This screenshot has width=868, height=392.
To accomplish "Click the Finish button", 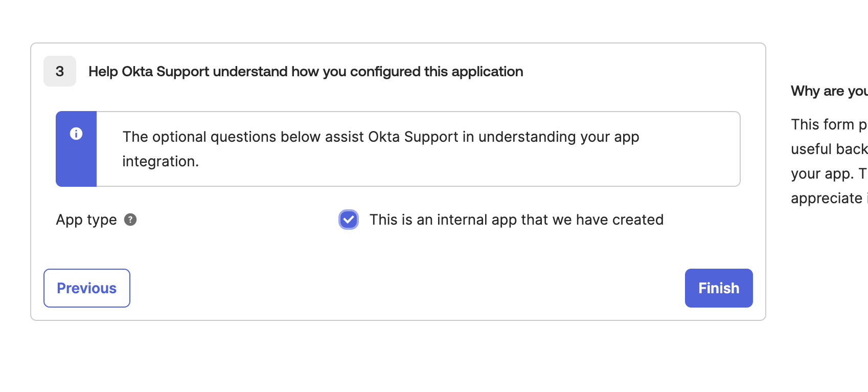I will [719, 288].
